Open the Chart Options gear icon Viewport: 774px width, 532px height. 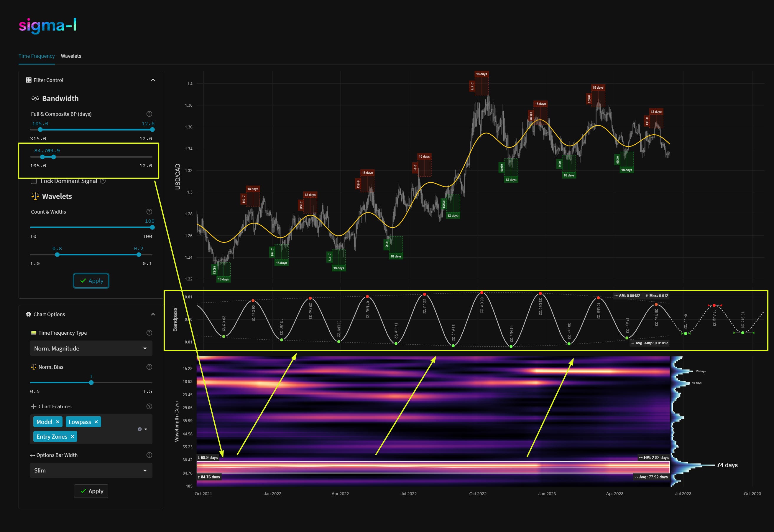click(28, 314)
